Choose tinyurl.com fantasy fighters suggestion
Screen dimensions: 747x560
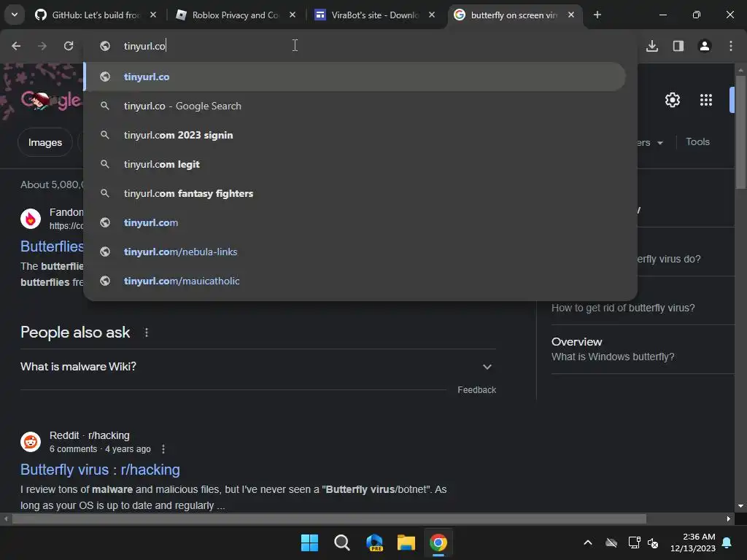[x=355, y=193]
